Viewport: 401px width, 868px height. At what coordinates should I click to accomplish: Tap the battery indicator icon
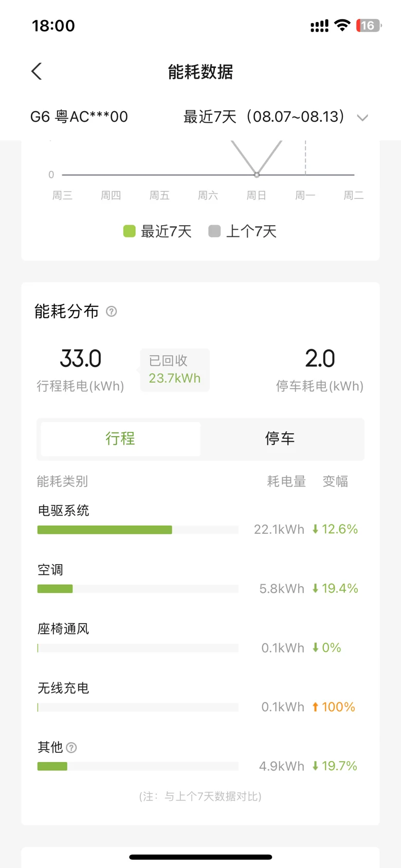click(369, 25)
